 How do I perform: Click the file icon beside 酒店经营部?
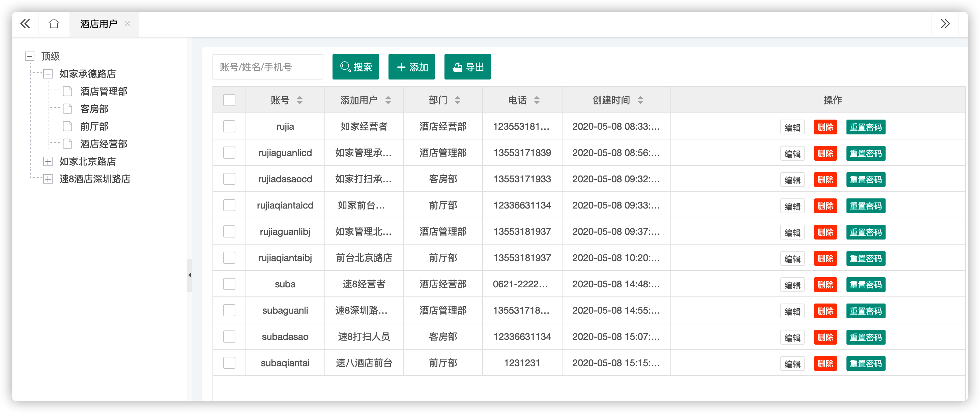tap(68, 144)
